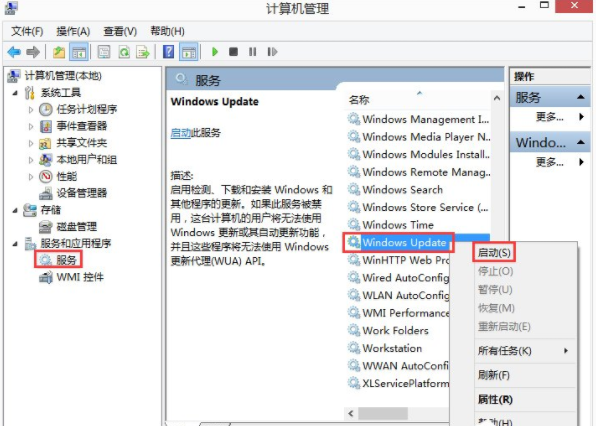Image resolution: width=596 pixels, height=426 pixels.
Task: Expand the 任务计划程序 tree node
Action: click(31, 110)
